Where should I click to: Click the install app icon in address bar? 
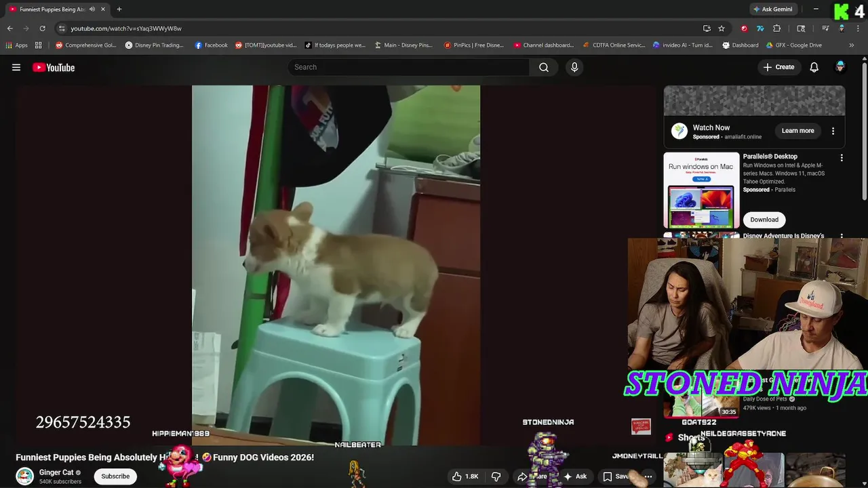(707, 28)
